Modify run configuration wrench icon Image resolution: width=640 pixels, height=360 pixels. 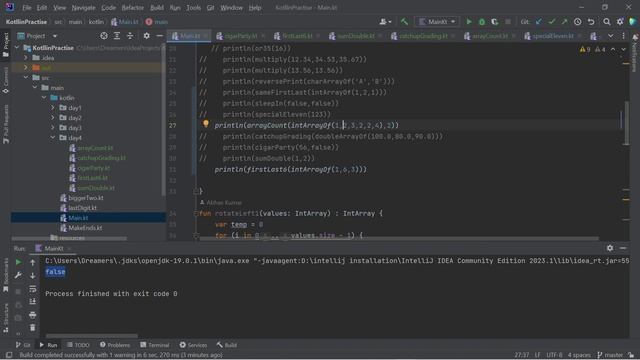18,276
